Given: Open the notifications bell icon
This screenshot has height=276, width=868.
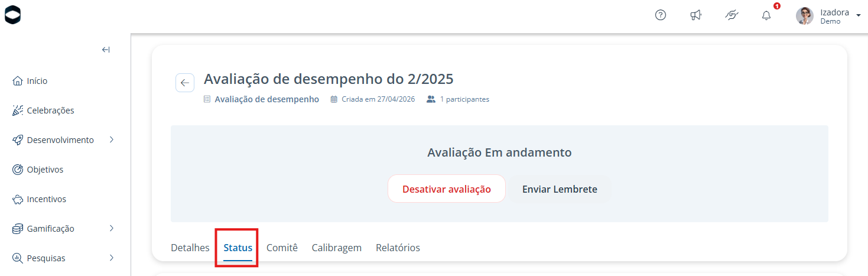Looking at the screenshot, I should [x=766, y=15].
